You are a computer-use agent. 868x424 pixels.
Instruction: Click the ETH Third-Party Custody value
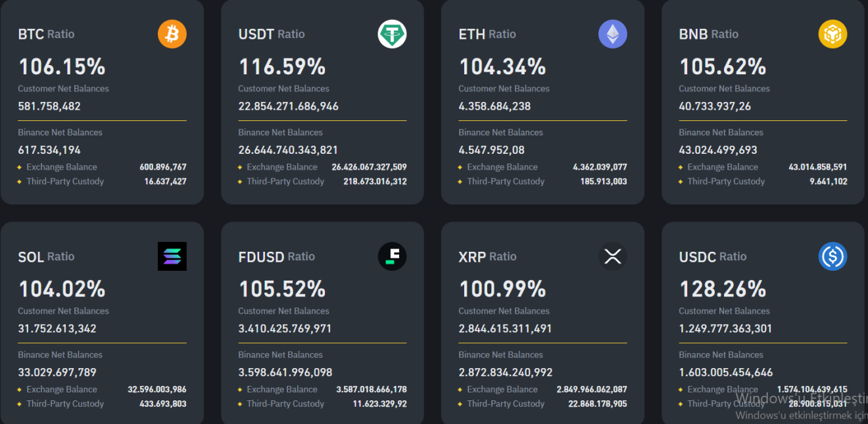point(603,181)
